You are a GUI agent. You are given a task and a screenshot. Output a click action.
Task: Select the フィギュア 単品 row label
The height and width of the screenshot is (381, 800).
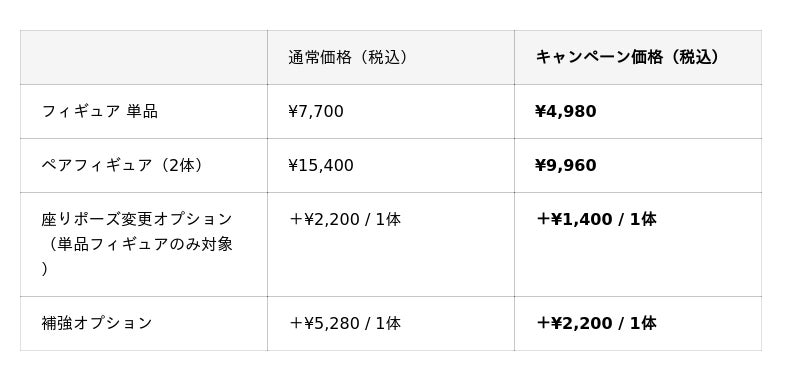pyautogui.click(x=99, y=111)
